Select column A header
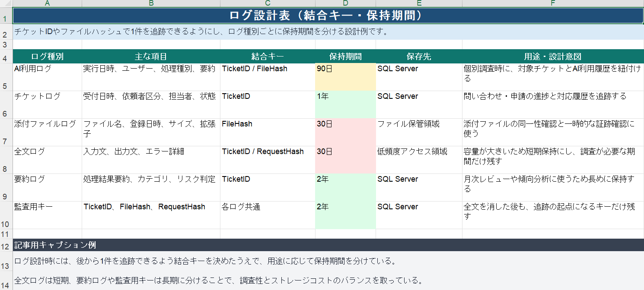 47,3
